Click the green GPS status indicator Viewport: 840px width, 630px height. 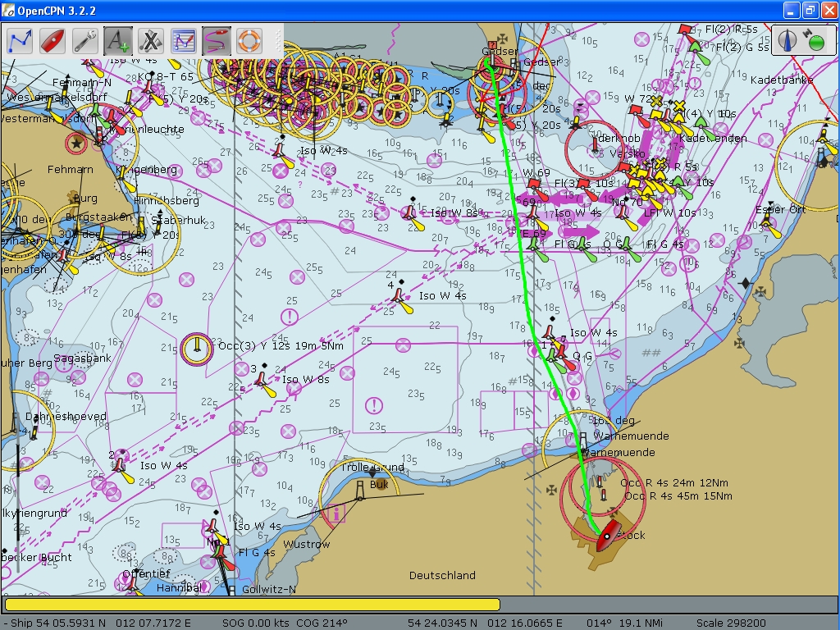pos(815,42)
